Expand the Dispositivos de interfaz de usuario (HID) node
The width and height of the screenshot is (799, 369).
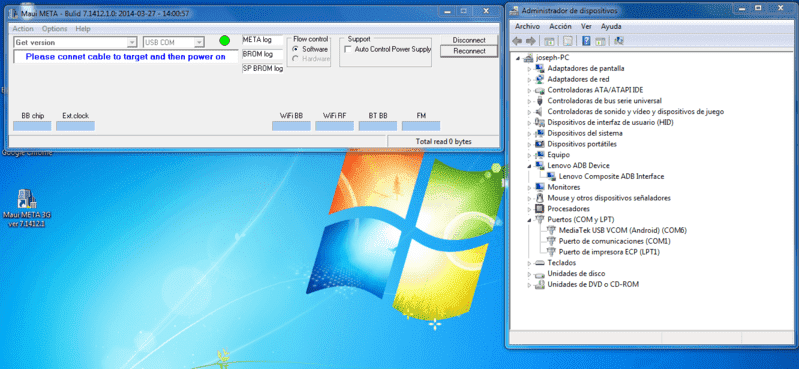coord(530,122)
